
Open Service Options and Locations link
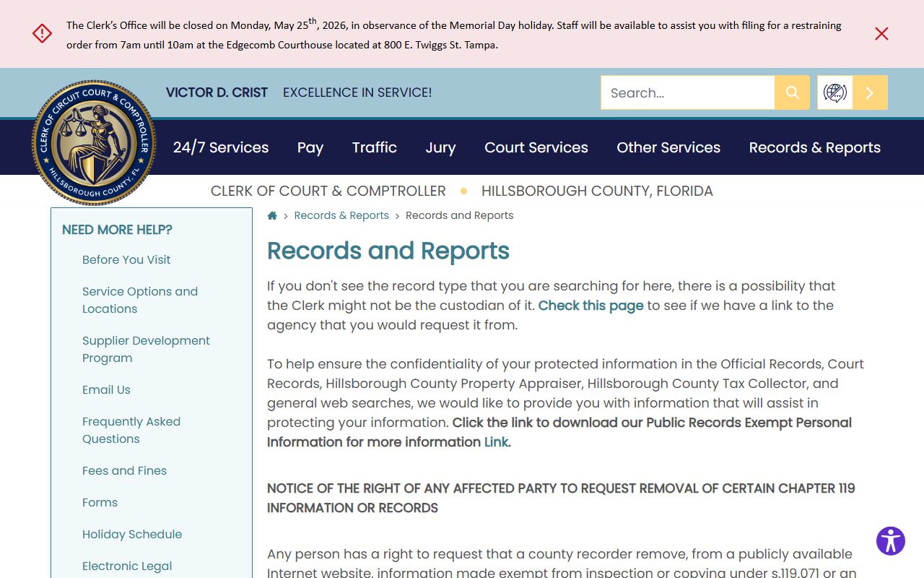pos(140,300)
